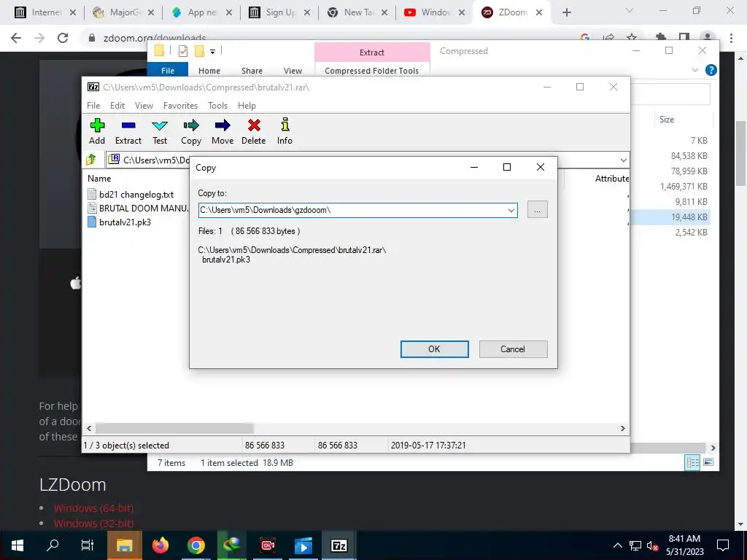747x560 pixels.
Task: Open 7-Zip Tools menu
Action: (x=217, y=106)
